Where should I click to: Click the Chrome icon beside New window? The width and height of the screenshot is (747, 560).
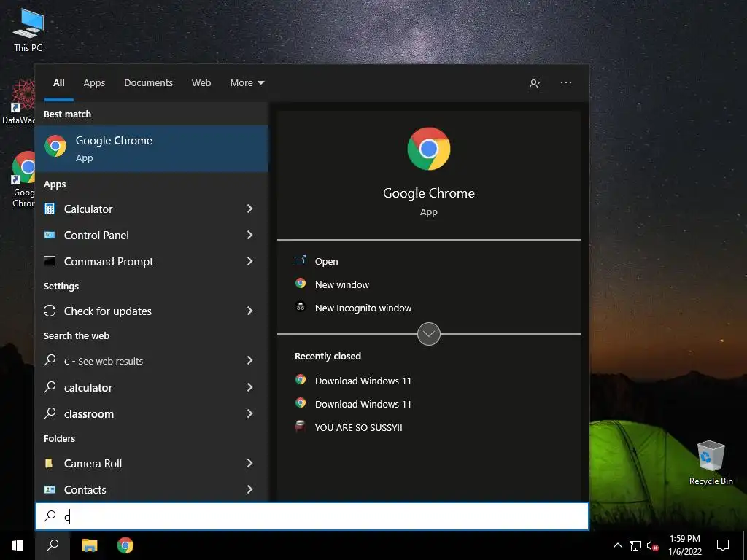coord(300,284)
